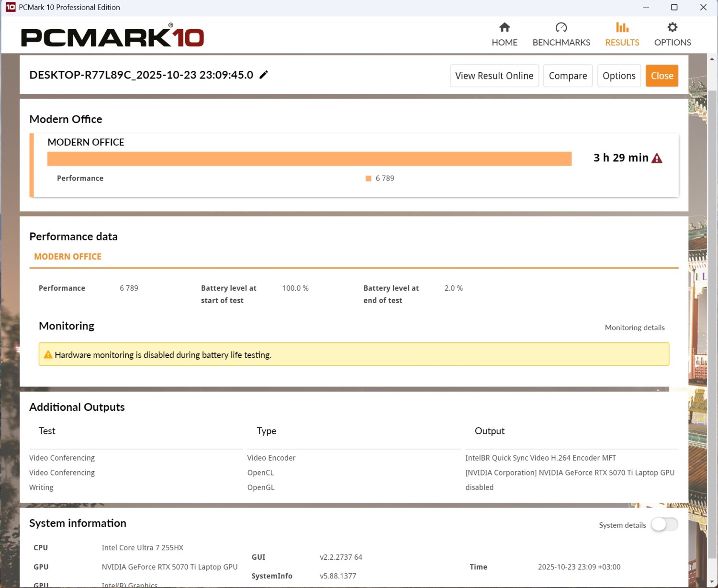Open Options via the gear icon
The width and height of the screenshot is (718, 588).
click(672, 27)
